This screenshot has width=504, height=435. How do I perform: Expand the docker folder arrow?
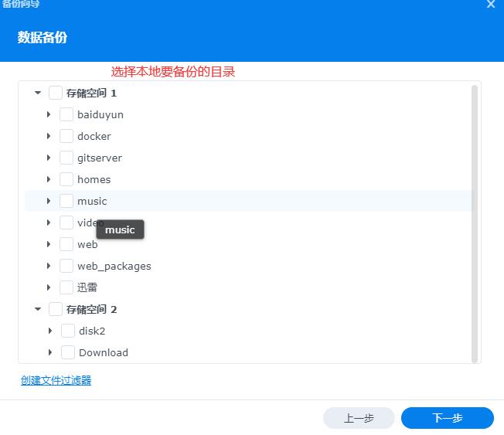[x=49, y=136]
